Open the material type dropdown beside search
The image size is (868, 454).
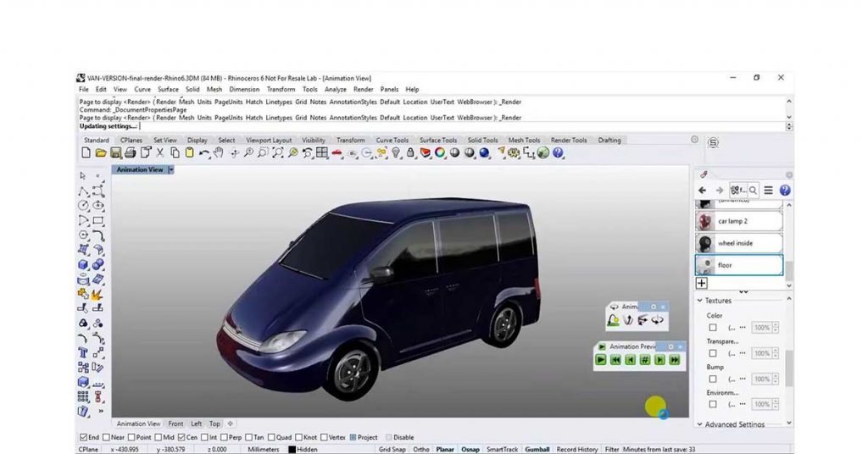click(x=738, y=191)
